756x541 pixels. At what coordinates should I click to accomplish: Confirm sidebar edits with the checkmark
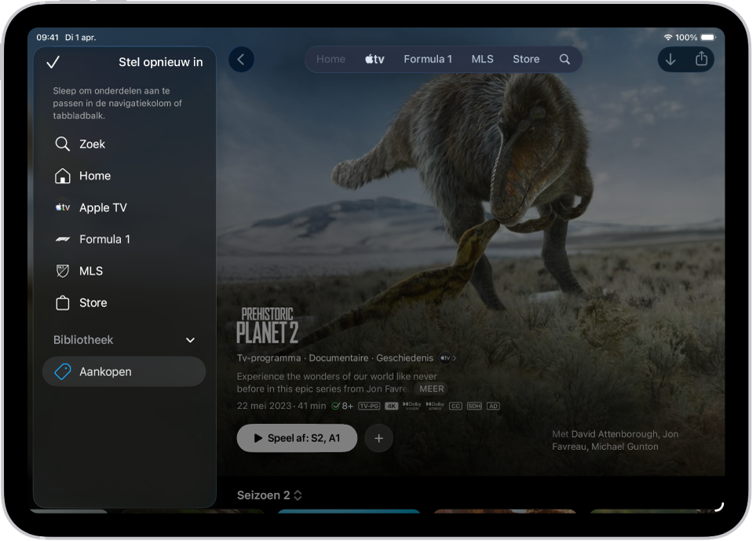click(x=53, y=62)
